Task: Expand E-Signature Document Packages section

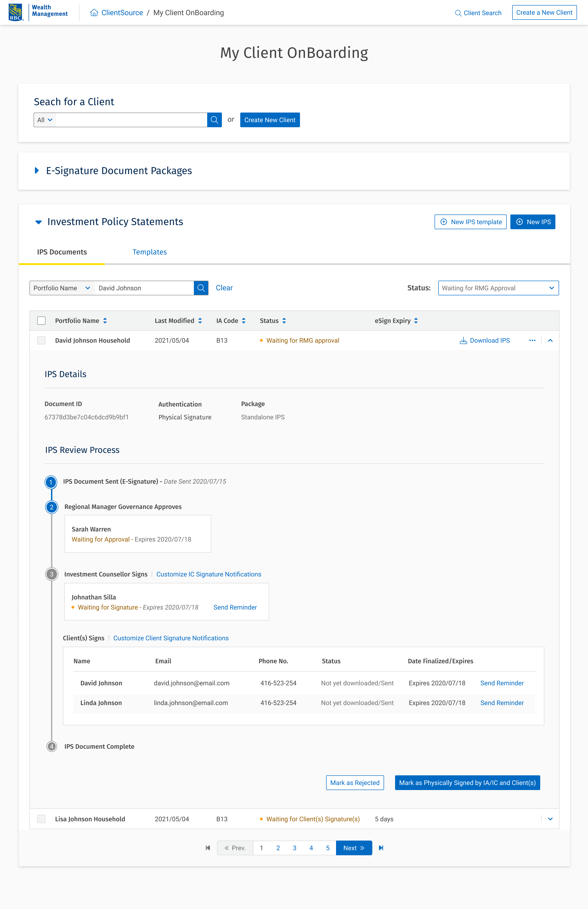Action: pyautogui.click(x=37, y=171)
